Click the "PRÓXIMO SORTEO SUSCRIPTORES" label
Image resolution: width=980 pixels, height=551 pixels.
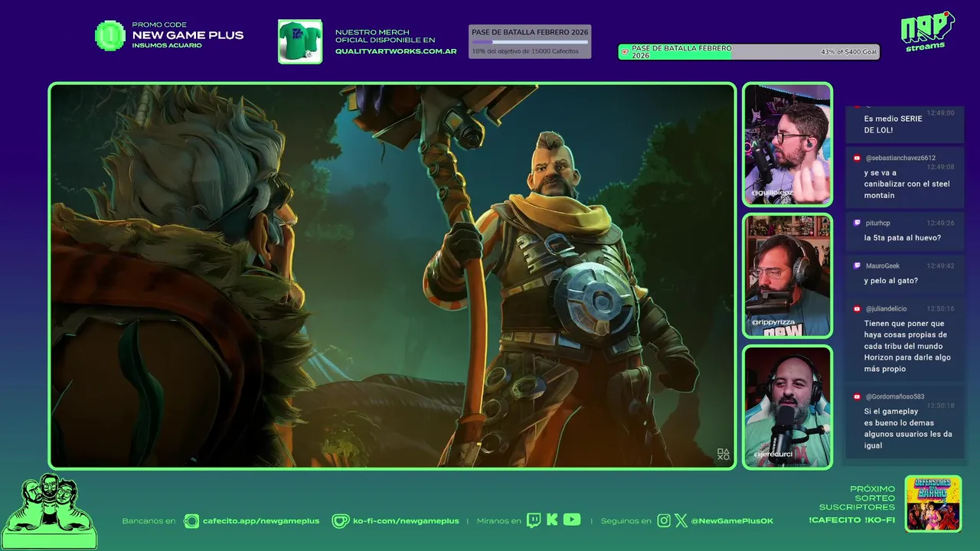click(x=857, y=497)
